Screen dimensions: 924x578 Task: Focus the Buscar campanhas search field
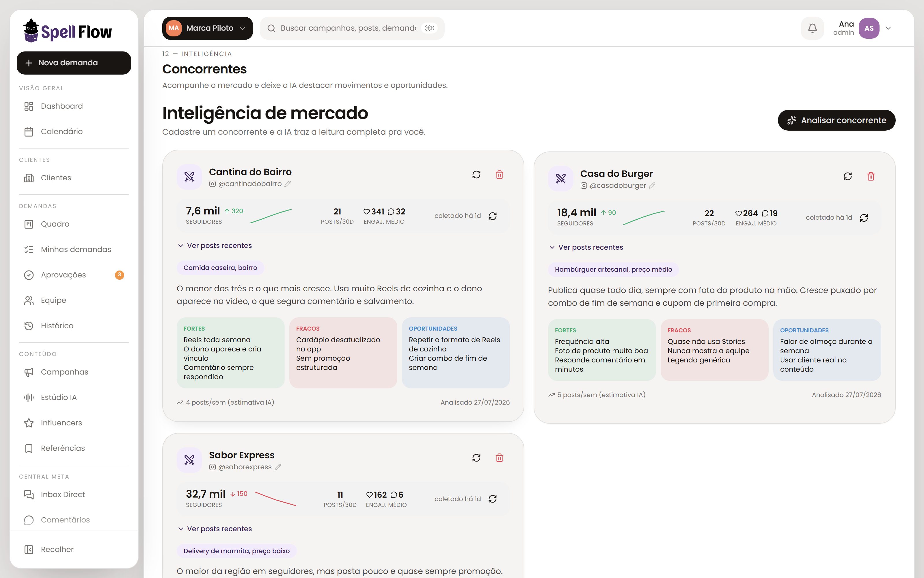point(352,28)
